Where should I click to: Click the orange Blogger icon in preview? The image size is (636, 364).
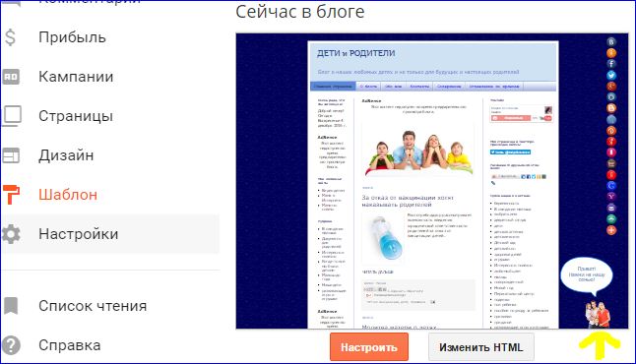pos(611,108)
